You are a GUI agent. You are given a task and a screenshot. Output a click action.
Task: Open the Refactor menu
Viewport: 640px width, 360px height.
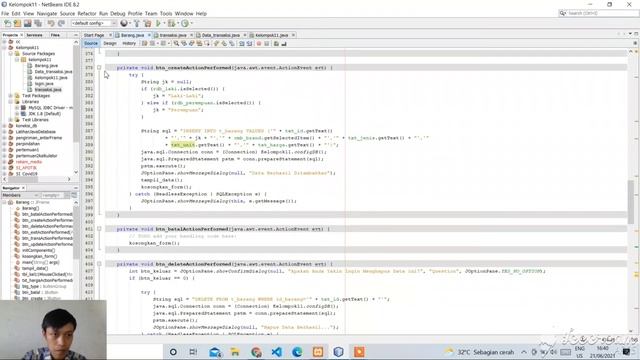click(x=87, y=13)
